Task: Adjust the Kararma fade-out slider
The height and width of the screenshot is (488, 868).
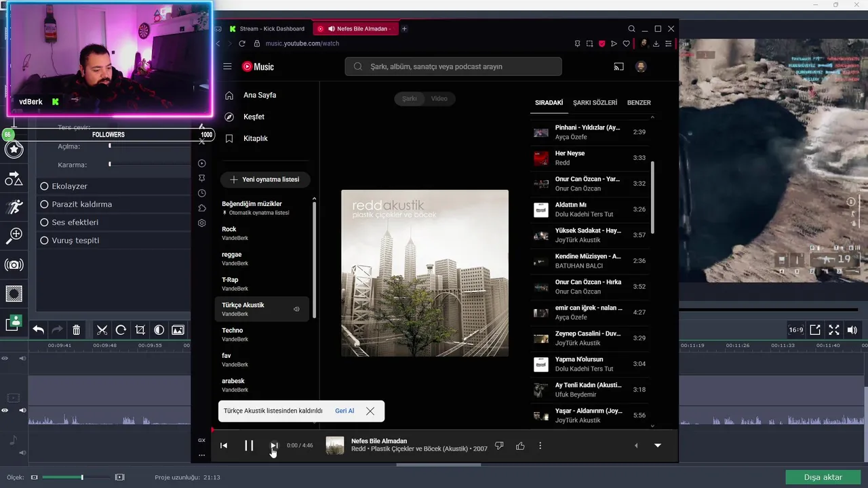Action: tap(109, 164)
